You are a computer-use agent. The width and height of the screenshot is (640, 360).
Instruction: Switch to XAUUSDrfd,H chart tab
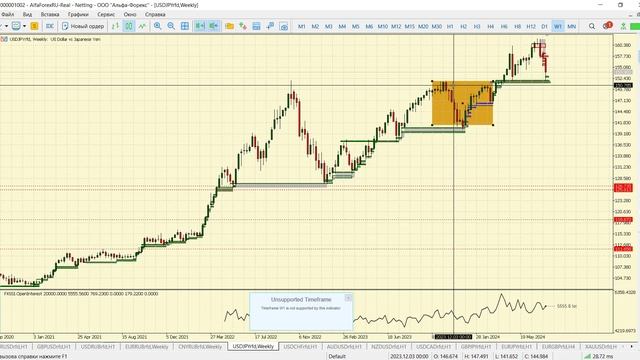(600, 347)
